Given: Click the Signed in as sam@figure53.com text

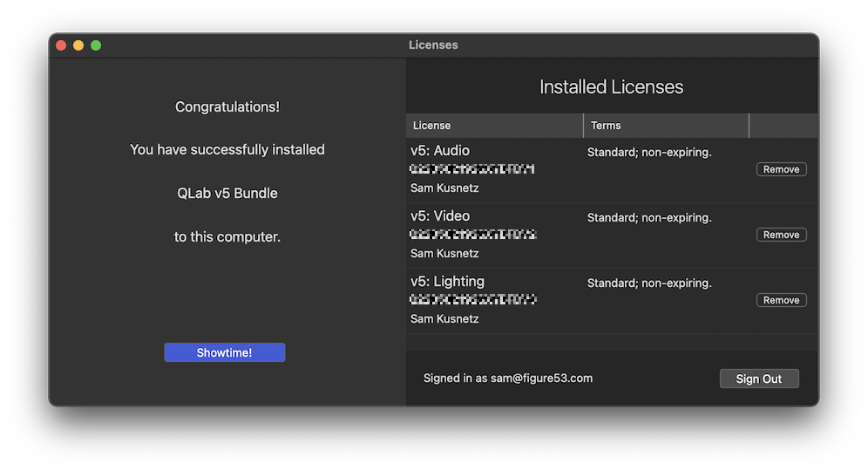Looking at the screenshot, I should (x=508, y=379).
